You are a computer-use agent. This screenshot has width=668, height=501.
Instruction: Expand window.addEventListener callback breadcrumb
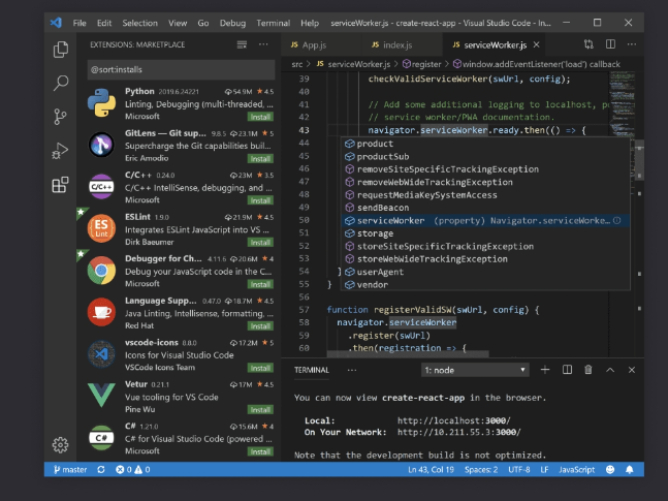[536, 64]
